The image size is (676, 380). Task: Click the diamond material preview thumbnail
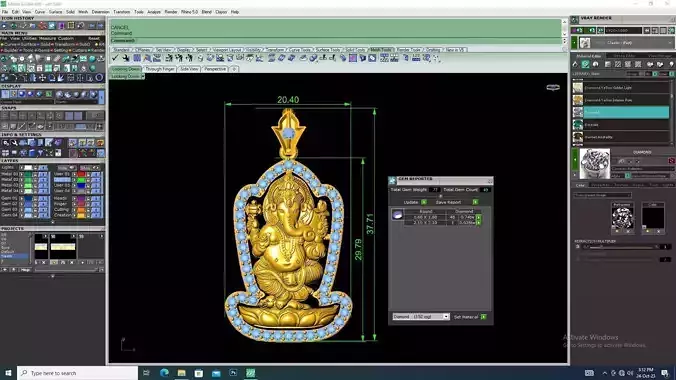pos(595,164)
